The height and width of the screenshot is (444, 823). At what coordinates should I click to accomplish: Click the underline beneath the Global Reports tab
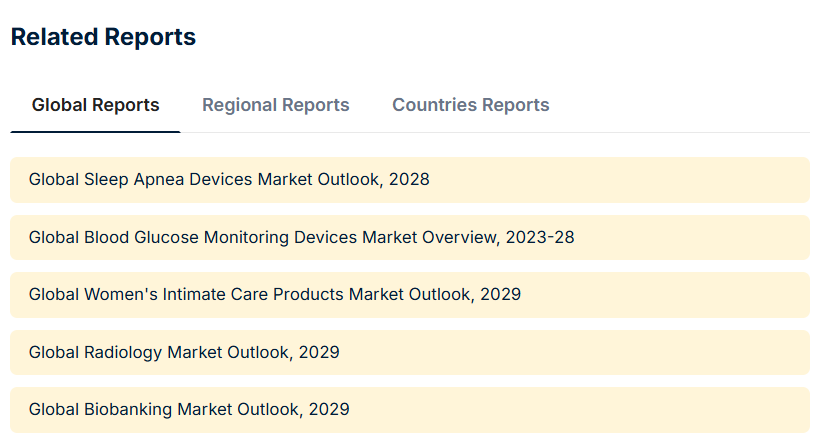tap(95, 132)
